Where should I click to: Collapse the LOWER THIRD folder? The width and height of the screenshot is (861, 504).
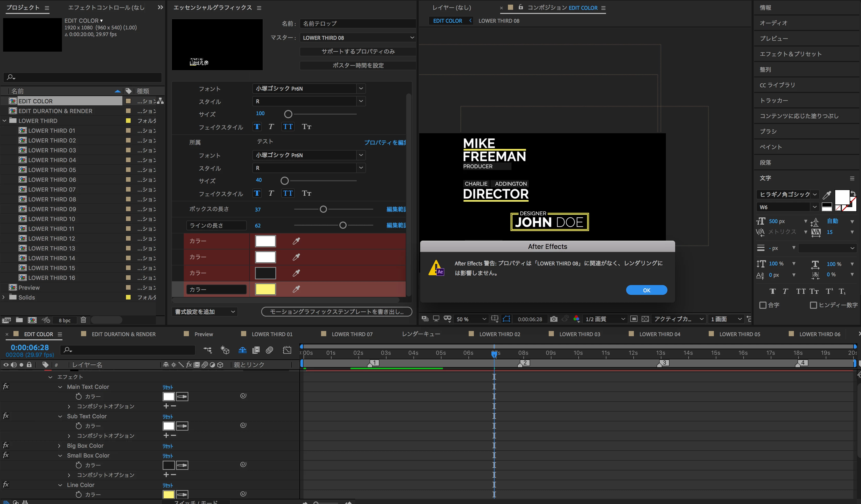click(4, 121)
